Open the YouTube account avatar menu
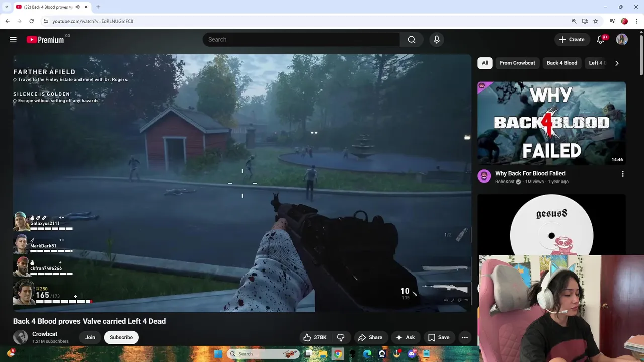The image size is (644, 362). tap(622, 40)
